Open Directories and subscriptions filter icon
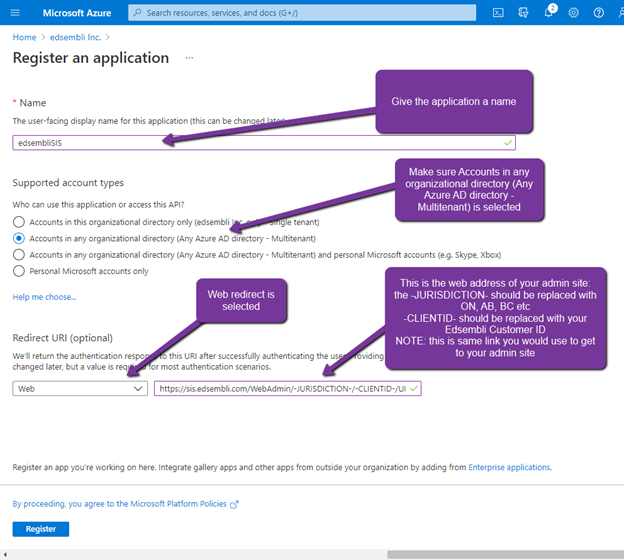The height and width of the screenshot is (560, 624). click(x=523, y=13)
